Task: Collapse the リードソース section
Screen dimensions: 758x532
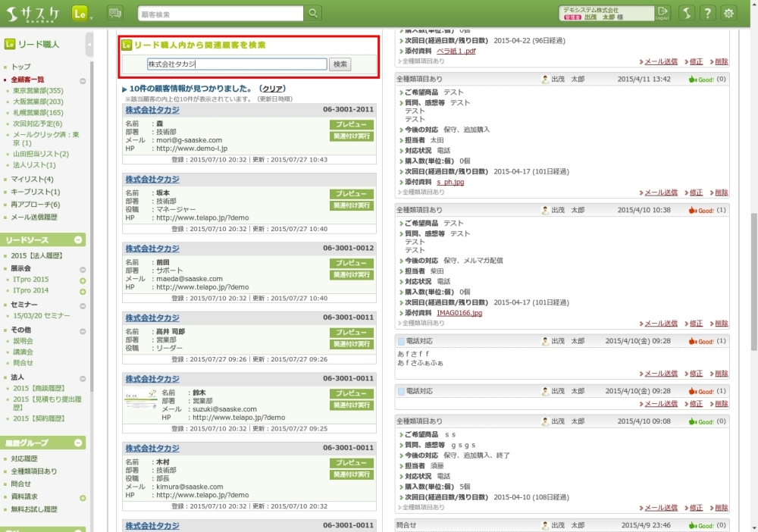Action: click(x=78, y=240)
